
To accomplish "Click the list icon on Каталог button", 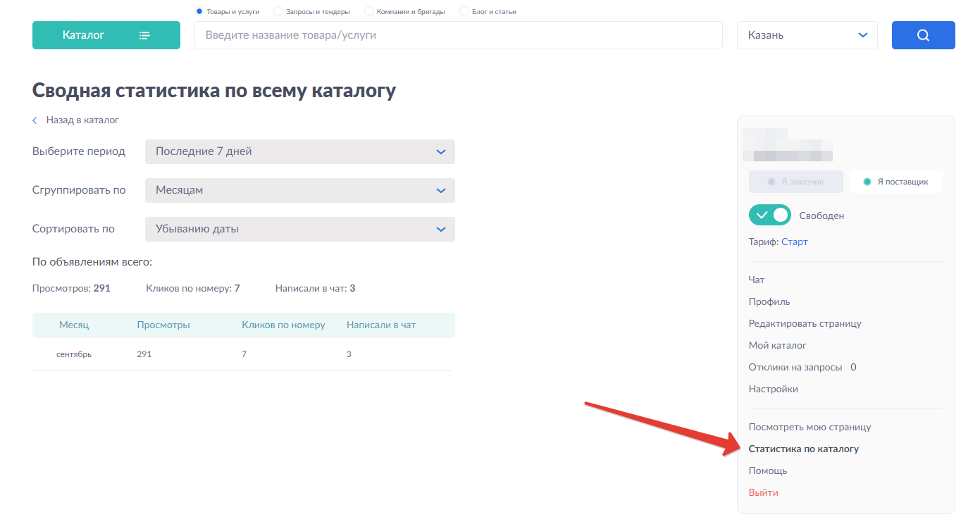I will (144, 35).
